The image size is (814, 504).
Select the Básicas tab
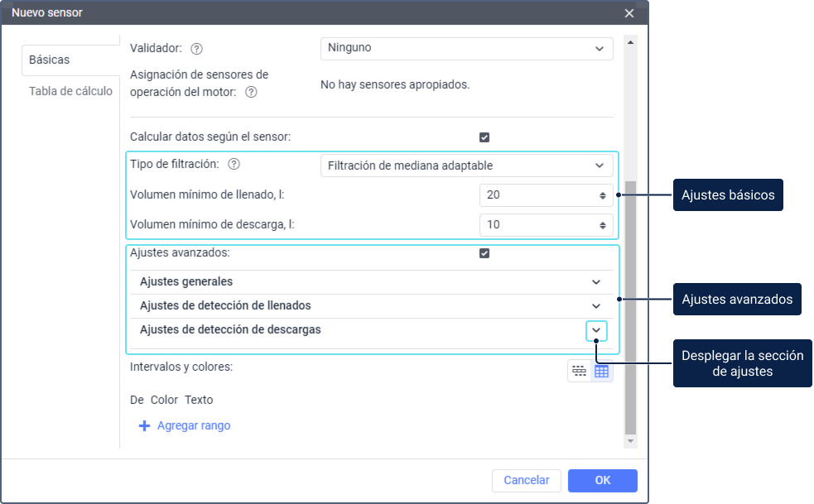pyautogui.click(x=50, y=60)
